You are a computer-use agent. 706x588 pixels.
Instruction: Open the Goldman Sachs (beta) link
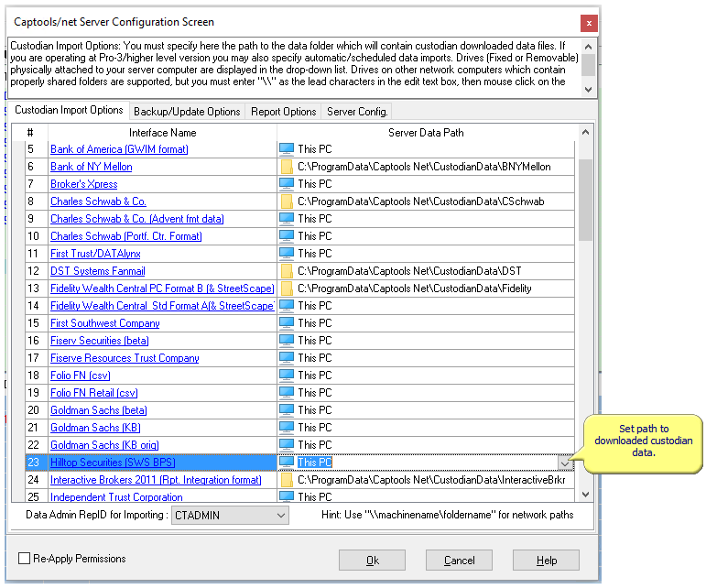tap(99, 410)
